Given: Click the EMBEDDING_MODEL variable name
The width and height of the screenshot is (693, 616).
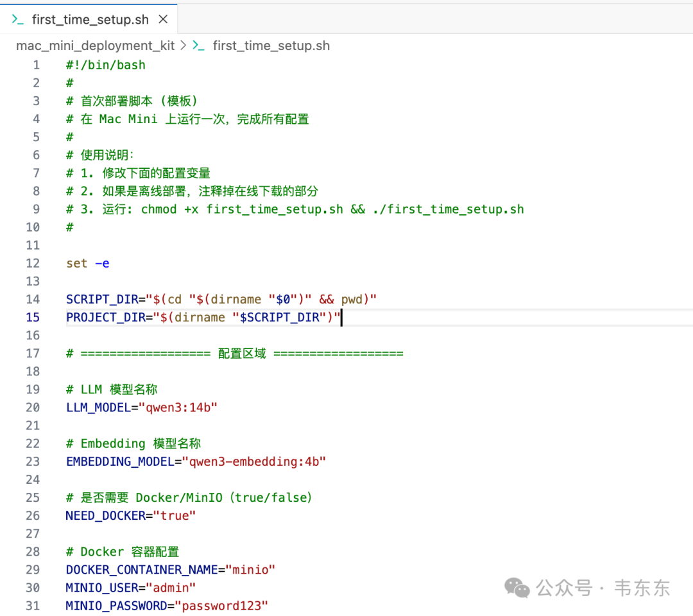Looking at the screenshot, I should click(120, 462).
